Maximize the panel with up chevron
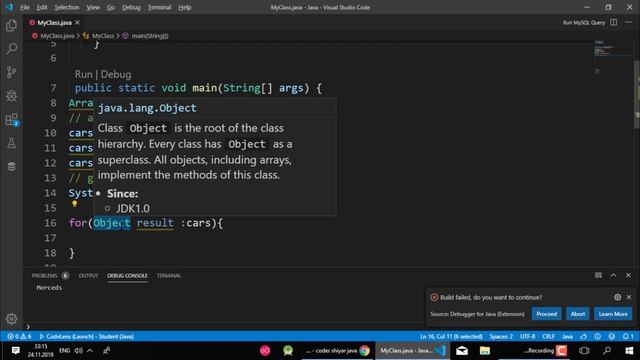Image resolution: width=640 pixels, height=360 pixels. 613,276
